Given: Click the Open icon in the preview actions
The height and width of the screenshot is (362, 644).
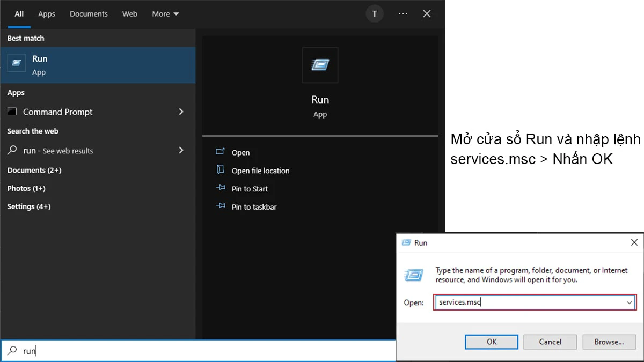Looking at the screenshot, I should click(x=221, y=152).
